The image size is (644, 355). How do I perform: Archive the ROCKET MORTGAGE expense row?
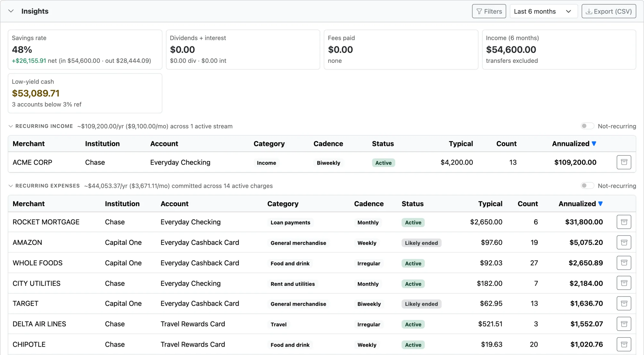tap(624, 222)
